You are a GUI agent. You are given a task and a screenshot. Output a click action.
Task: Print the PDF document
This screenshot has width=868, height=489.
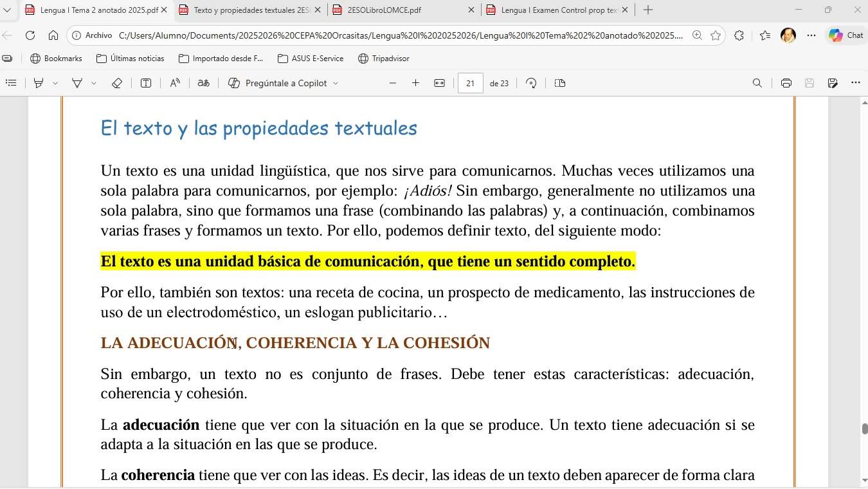click(786, 83)
